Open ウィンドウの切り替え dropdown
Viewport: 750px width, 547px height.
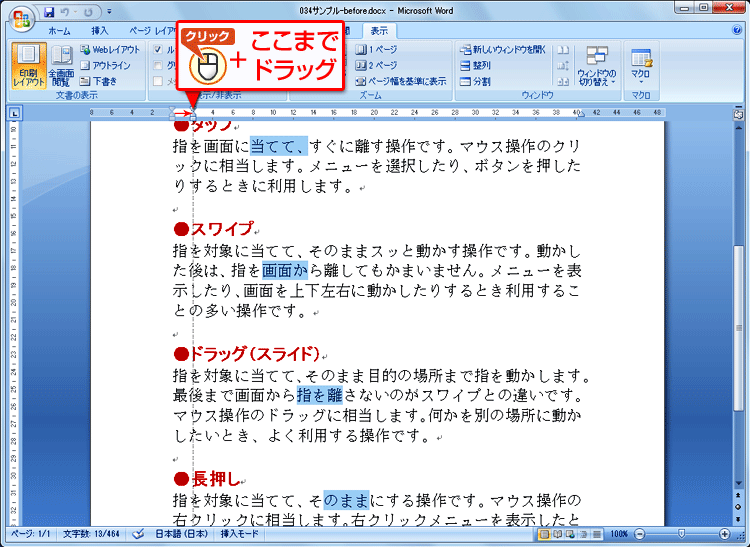596,66
